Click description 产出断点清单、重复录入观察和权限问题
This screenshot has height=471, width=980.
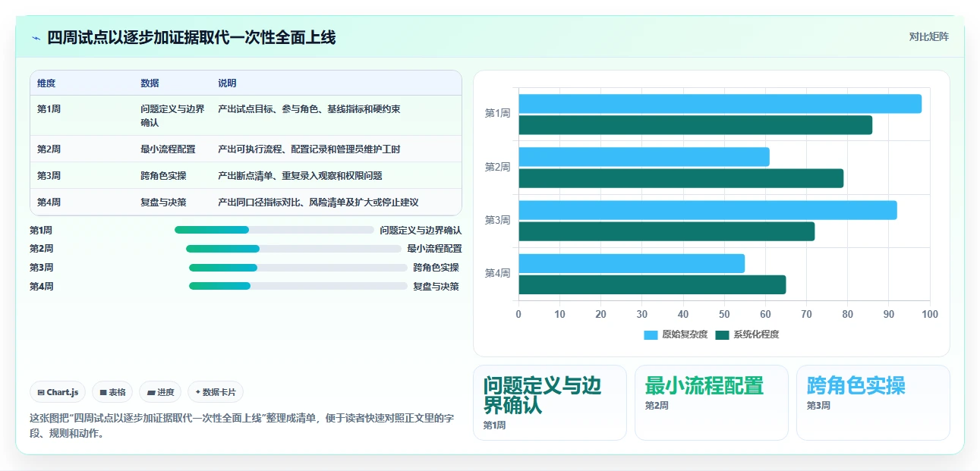point(300,176)
